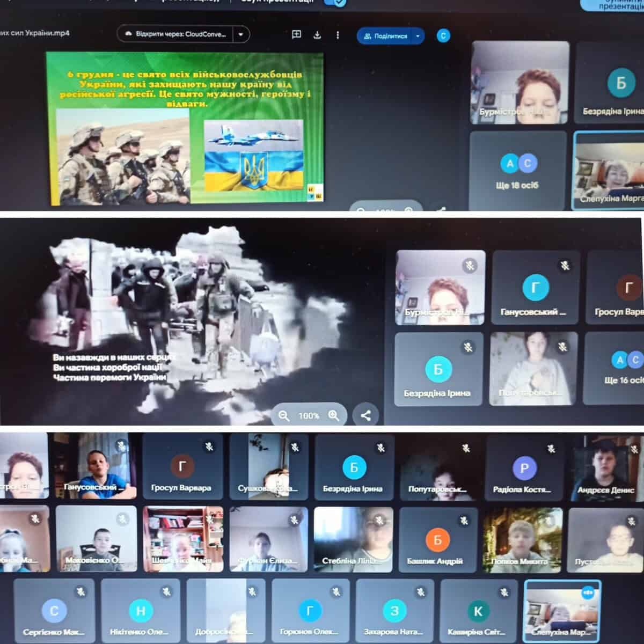Screen dimensions: 644x644
Task: Click the Гросул Варвара participant tile
Action: (x=182, y=466)
